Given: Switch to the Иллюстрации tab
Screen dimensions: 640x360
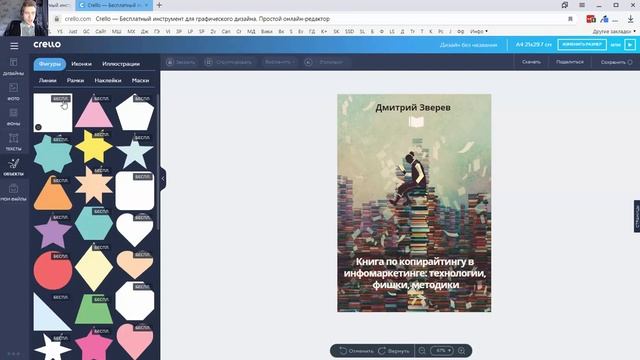Looking at the screenshot, I should pyautogui.click(x=121, y=64).
